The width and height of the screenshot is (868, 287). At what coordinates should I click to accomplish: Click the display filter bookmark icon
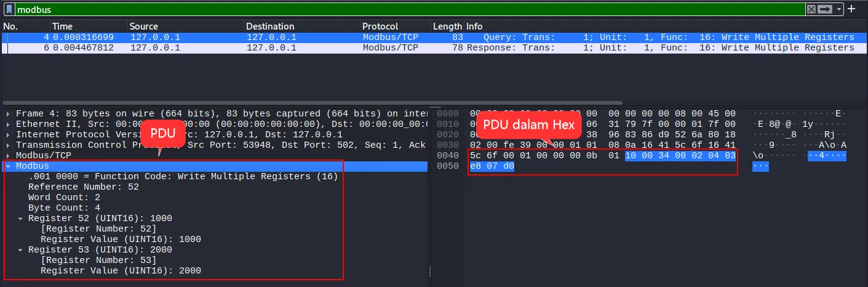[10, 9]
